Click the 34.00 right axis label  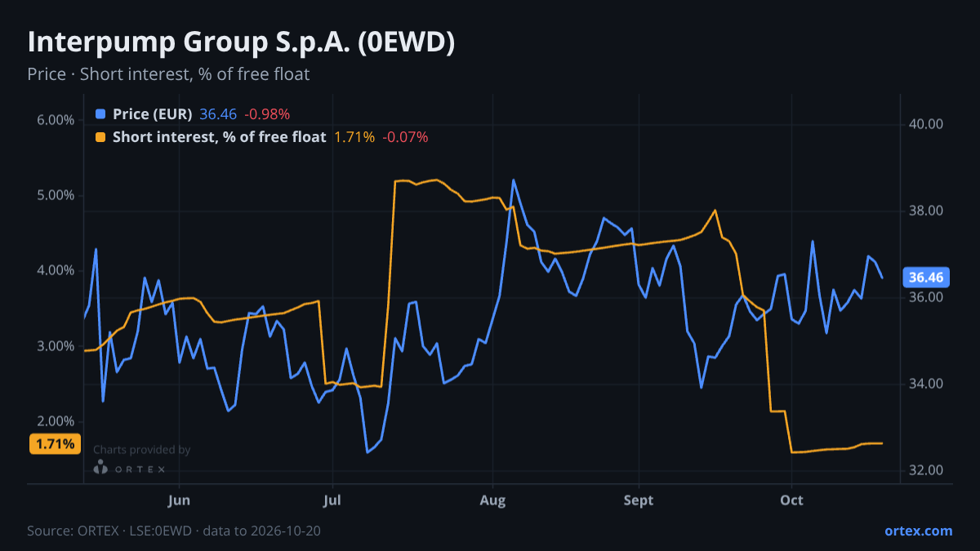[926, 384]
